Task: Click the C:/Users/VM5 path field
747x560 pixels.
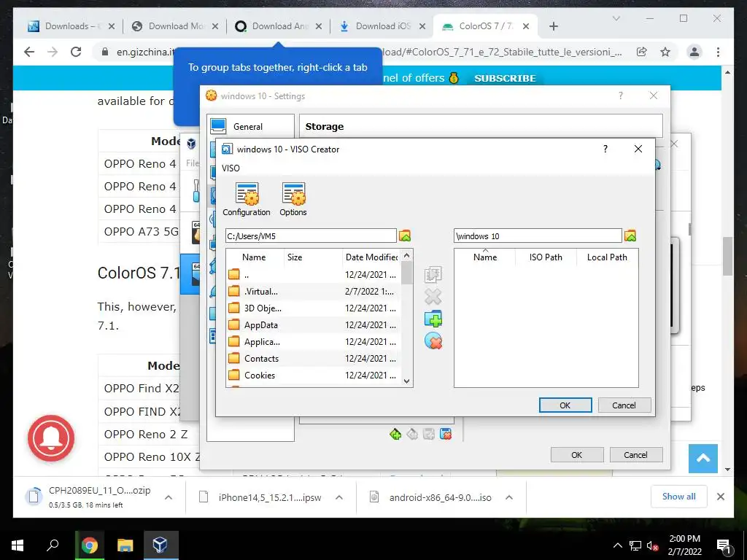Action: click(x=311, y=236)
